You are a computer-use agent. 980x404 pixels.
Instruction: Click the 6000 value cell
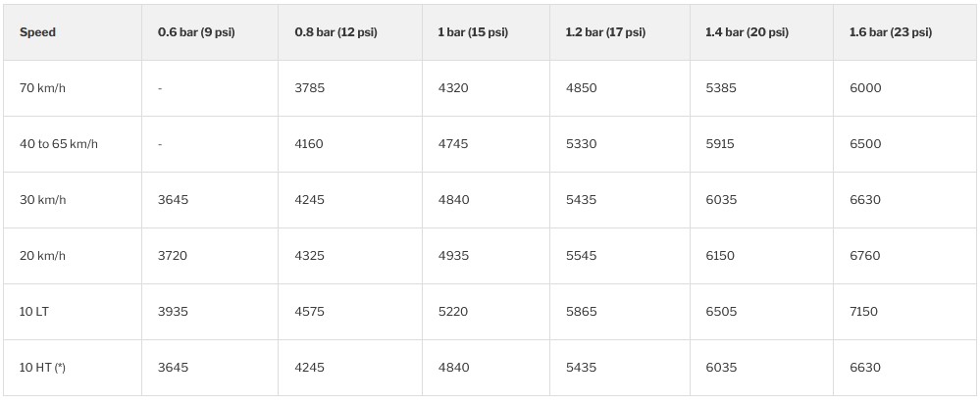coord(865,88)
